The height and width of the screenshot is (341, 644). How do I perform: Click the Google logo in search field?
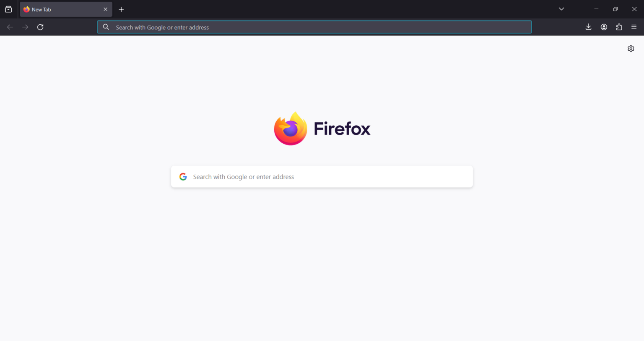click(183, 176)
